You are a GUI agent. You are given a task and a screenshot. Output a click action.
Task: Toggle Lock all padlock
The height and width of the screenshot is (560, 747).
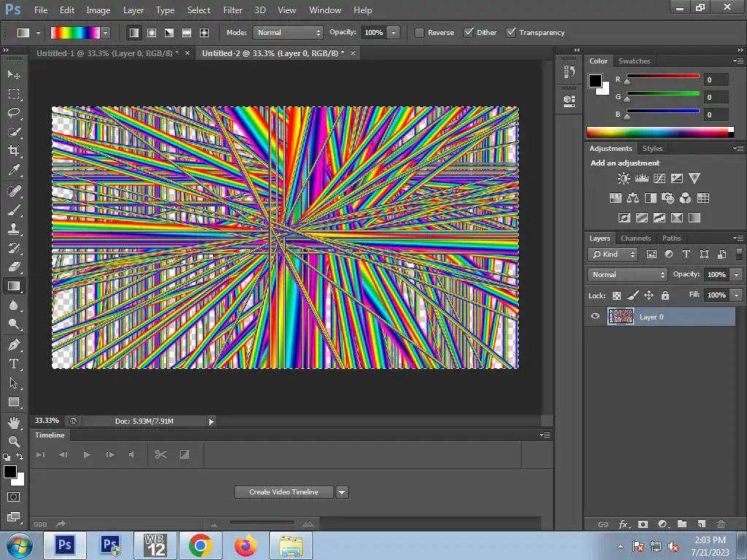click(x=665, y=295)
